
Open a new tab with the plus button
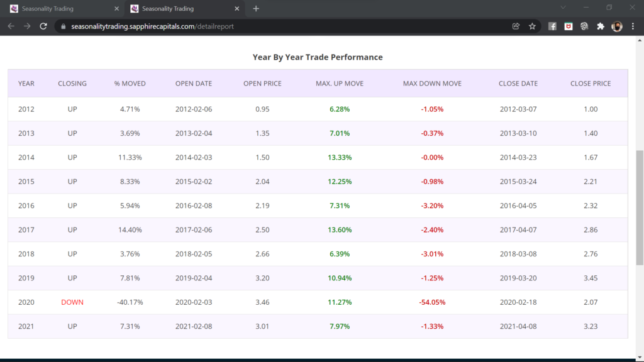(256, 9)
